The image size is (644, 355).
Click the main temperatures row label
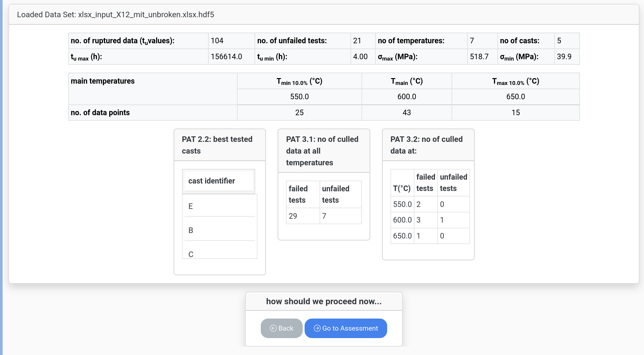pyautogui.click(x=103, y=81)
